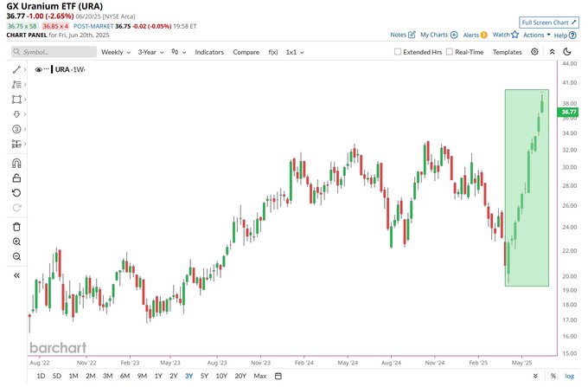Expand the Actions dropdown menu
Viewport: 588px width, 387px height.
point(537,35)
